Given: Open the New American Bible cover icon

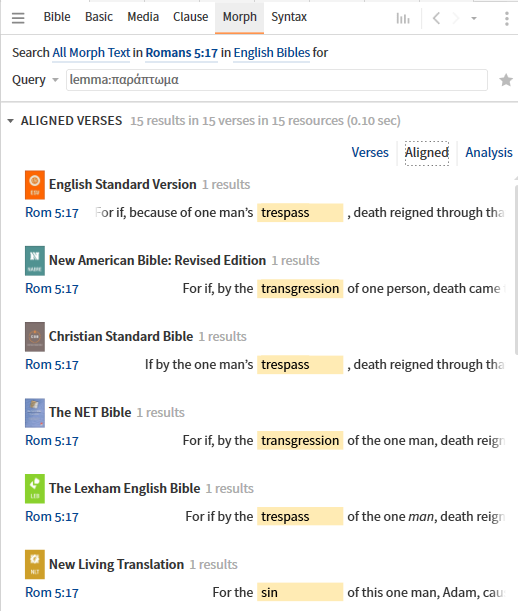Looking at the screenshot, I should point(35,261).
